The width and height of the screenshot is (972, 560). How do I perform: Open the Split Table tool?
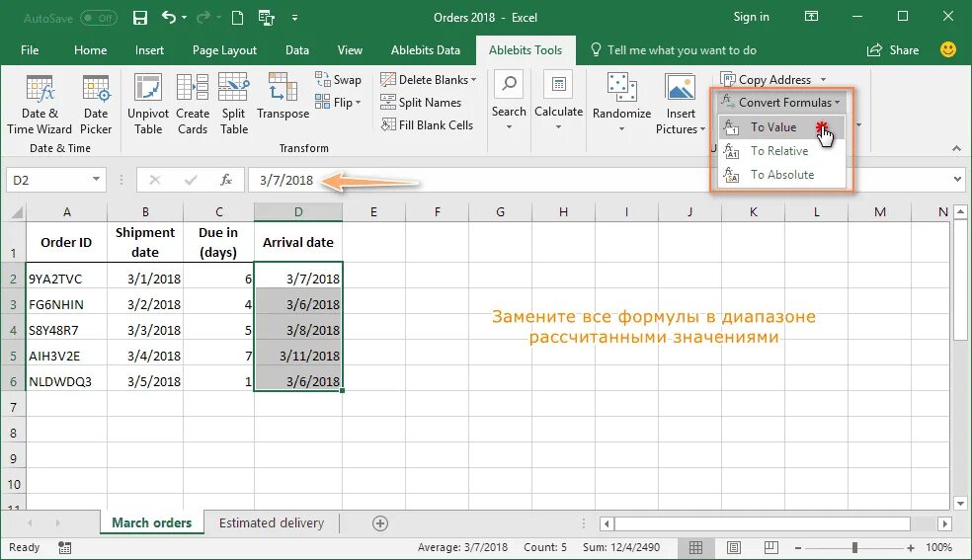click(234, 104)
